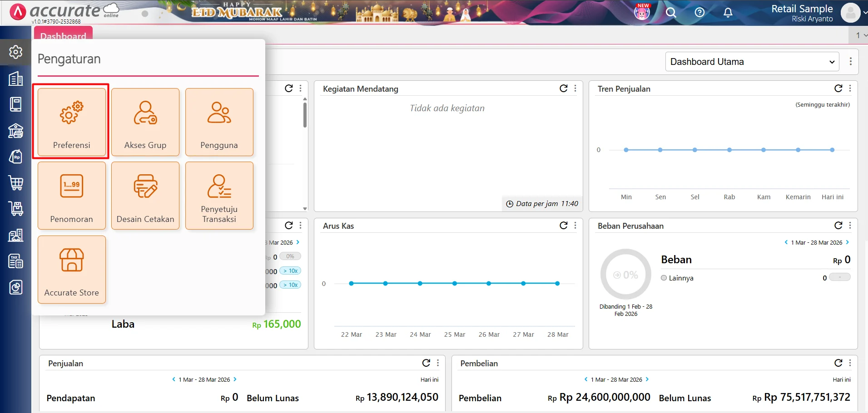Go to next period in Beban Perusahaan
Image resolution: width=868 pixels, height=413 pixels.
848,242
